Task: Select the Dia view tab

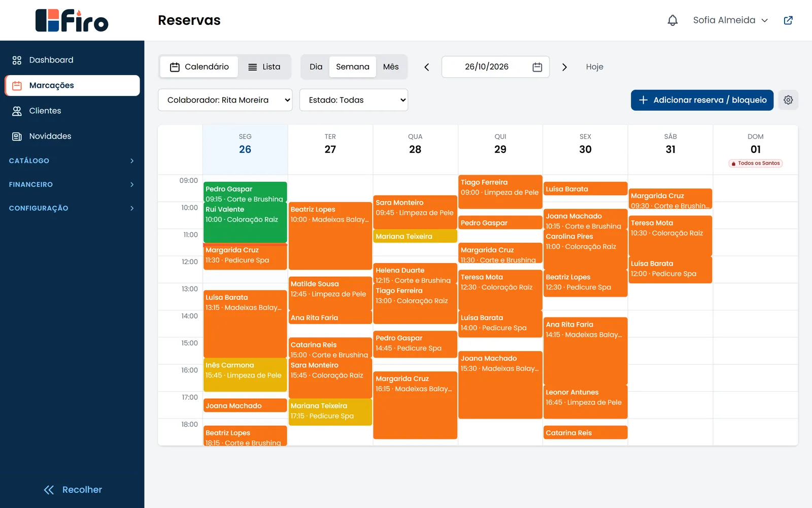Action: [316, 67]
